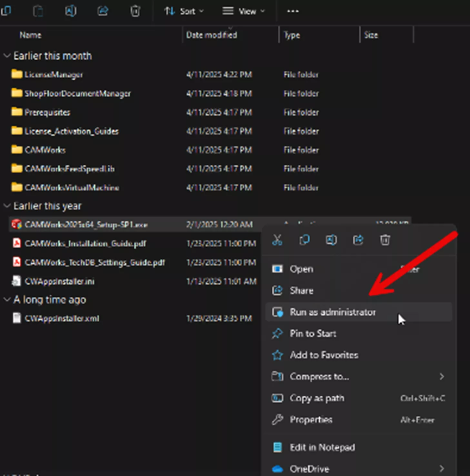Open Properties from the context menu
Viewport: 470px width, 476px height.
358,420
